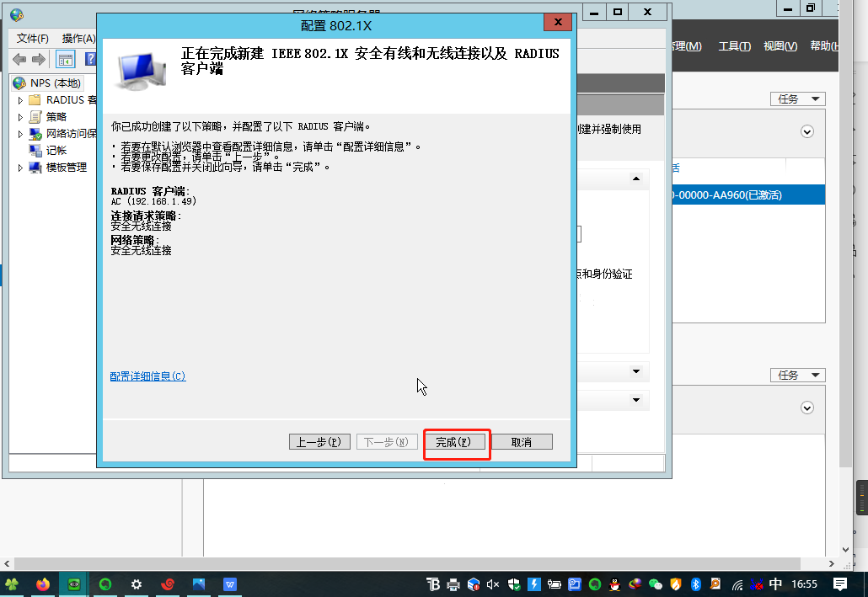Image resolution: width=868 pixels, height=597 pixels.
Task: Open Firefox from the taskbar
Action: pyautogui.click(x=43, y=584)
